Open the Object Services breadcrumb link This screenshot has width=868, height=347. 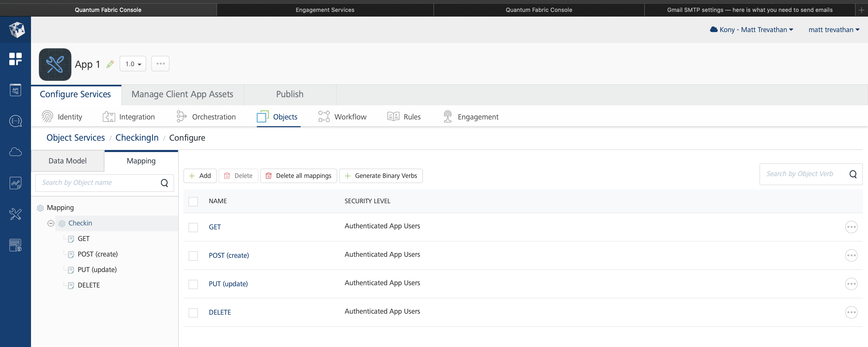point(75,138)
